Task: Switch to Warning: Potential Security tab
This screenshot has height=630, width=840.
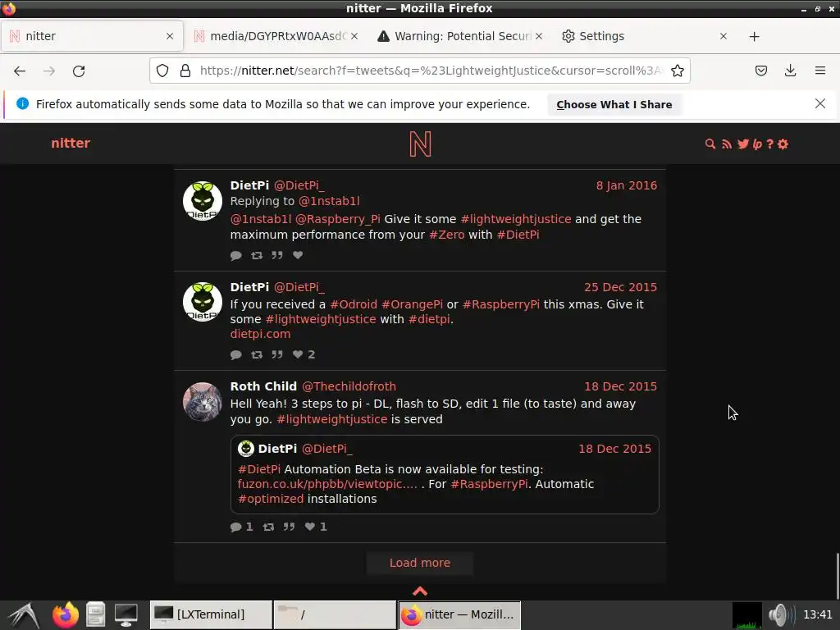Action: tap(459, 36)
